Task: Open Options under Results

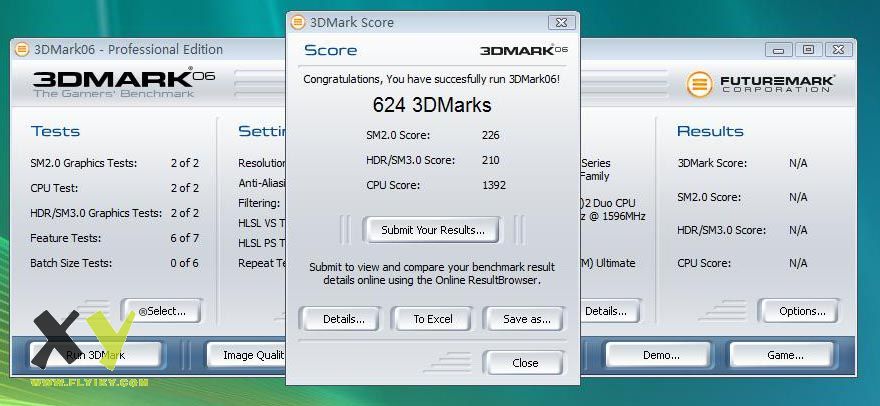Action: (x=802, y=311)
